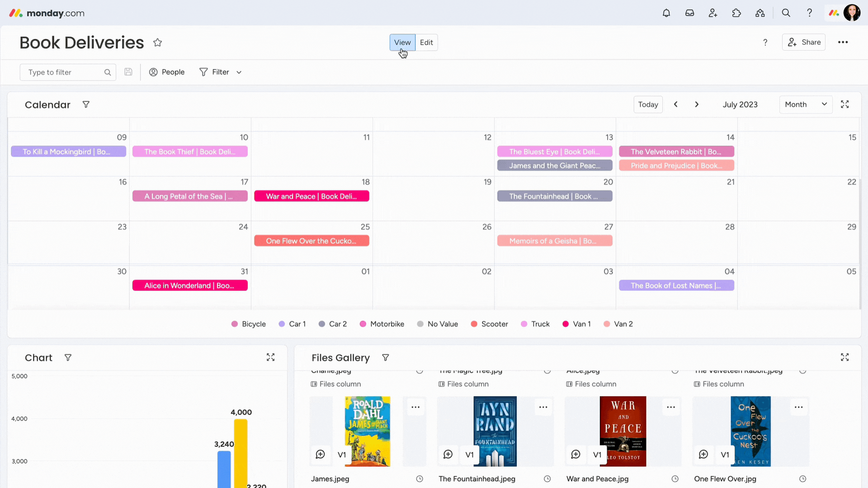Expand the Filter options chevron

239,72
